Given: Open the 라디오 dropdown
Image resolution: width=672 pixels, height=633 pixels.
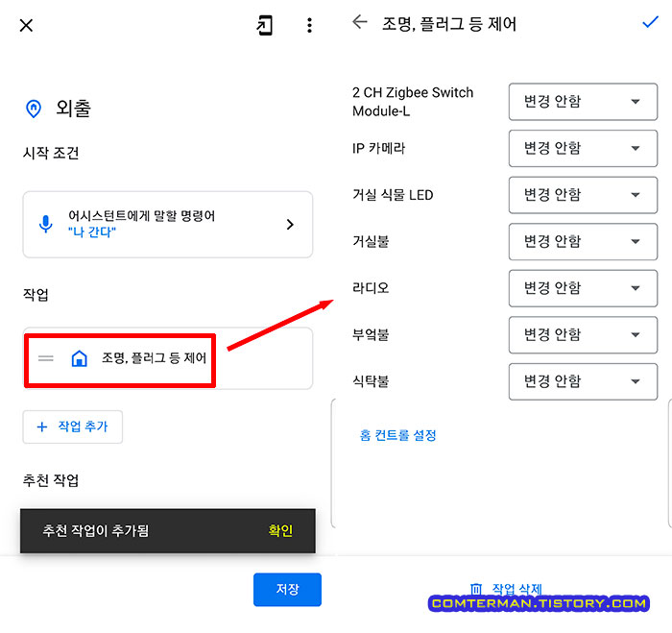Looking at the screenshot, I should (583, 288).
